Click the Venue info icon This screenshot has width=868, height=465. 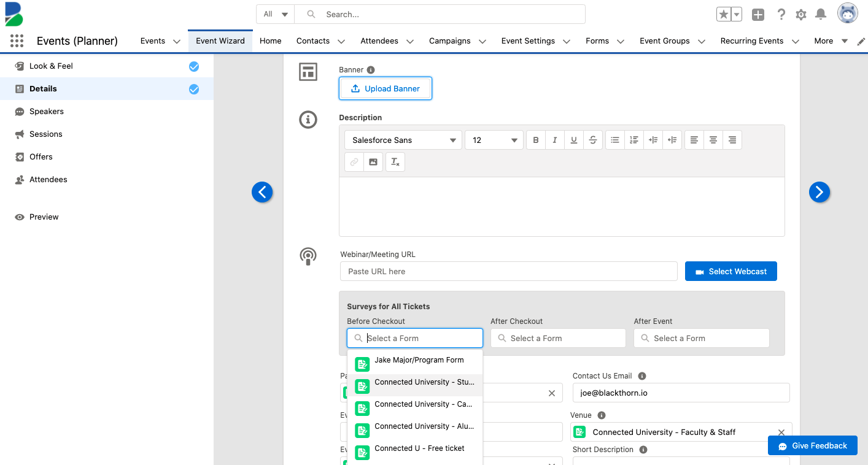tap(602, 415)
